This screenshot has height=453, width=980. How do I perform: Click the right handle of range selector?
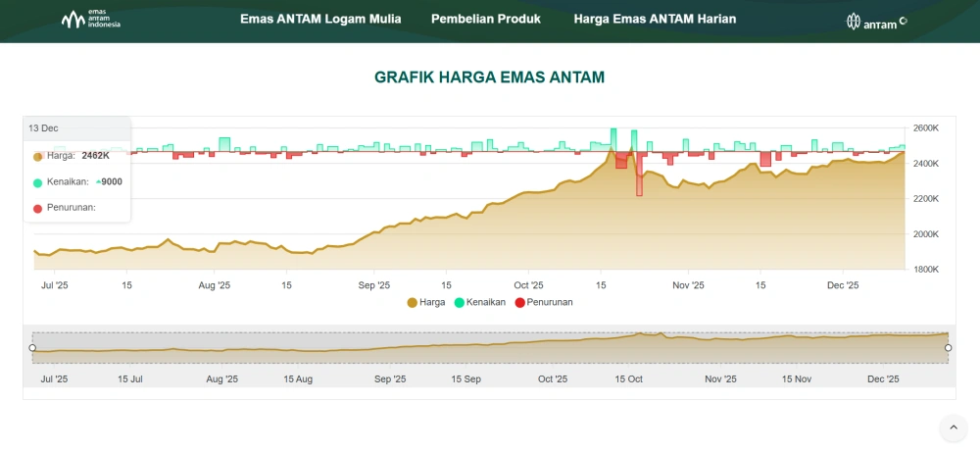pyautogui.click(x=948, y=348)
